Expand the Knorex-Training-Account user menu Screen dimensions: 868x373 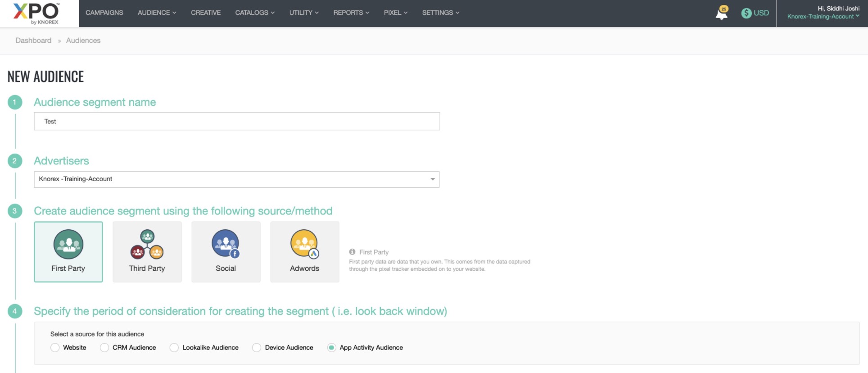823,17
